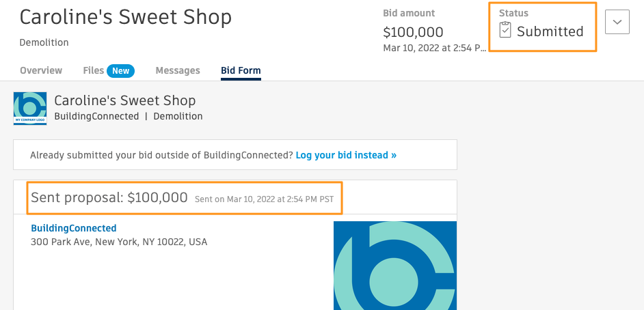The width and height of the screenshot is (644, 310).
Task: Click the clipboard icon next to Submitted
Action: coord(505,31)
